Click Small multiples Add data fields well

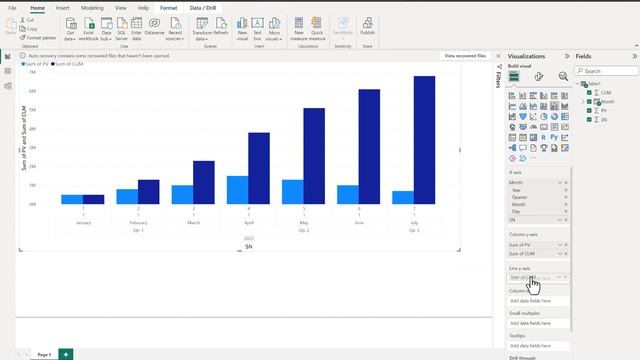[x=538, y=323]
